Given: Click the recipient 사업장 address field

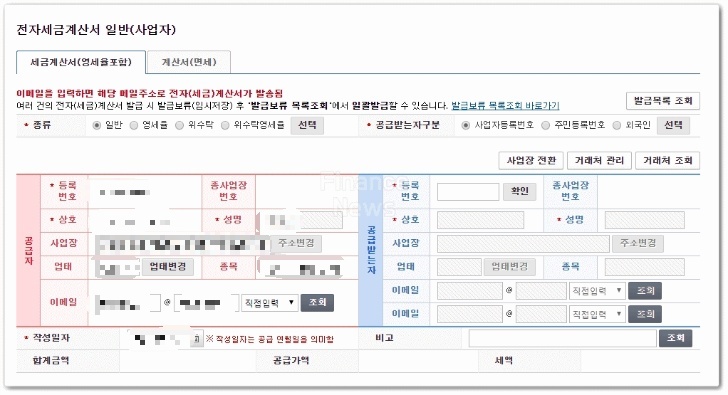Looking at the screenshot, I should [x=523, y=243].
